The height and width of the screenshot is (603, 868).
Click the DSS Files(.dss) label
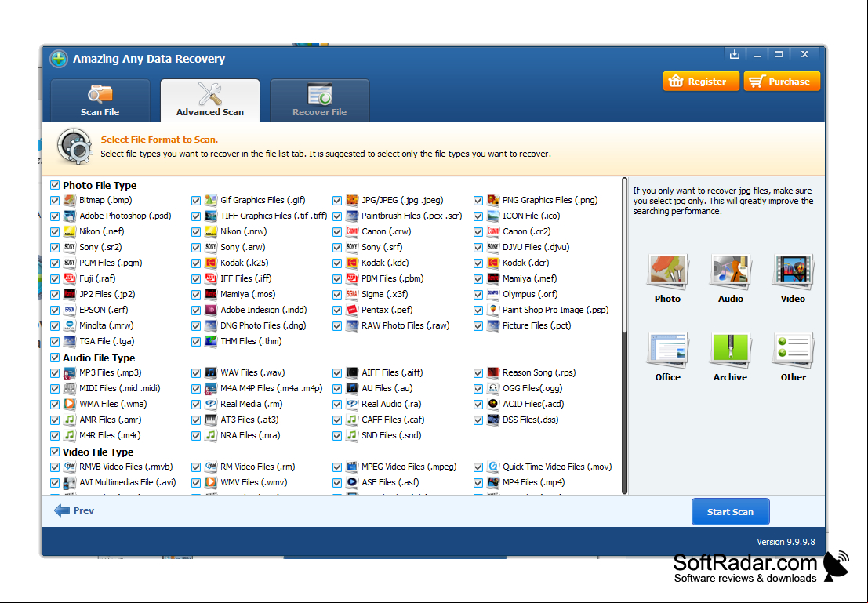pos(530,420)
